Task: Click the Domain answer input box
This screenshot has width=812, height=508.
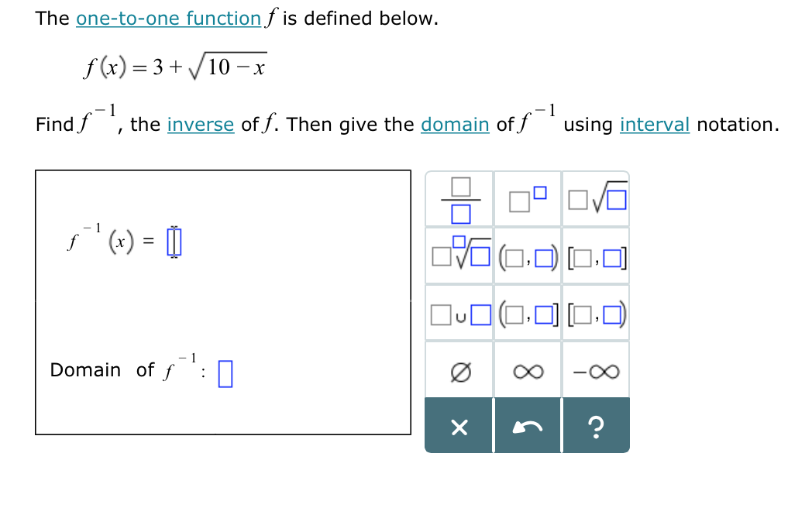Action: [x=225, y=370]
